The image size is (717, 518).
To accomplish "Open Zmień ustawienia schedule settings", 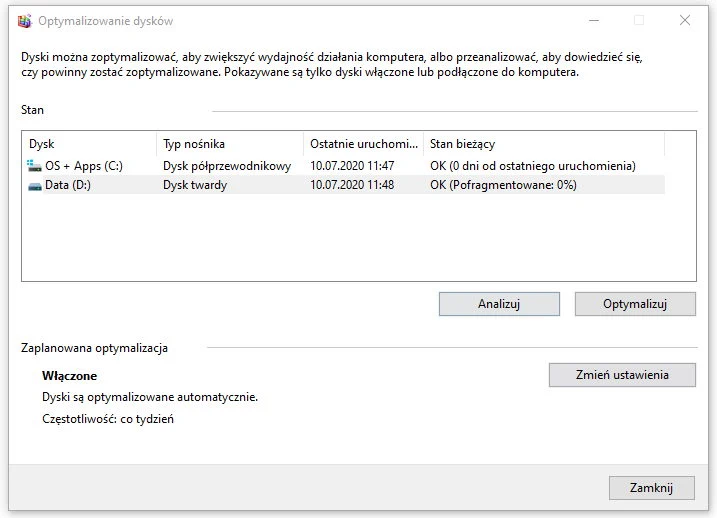I will tap(622, 375).
